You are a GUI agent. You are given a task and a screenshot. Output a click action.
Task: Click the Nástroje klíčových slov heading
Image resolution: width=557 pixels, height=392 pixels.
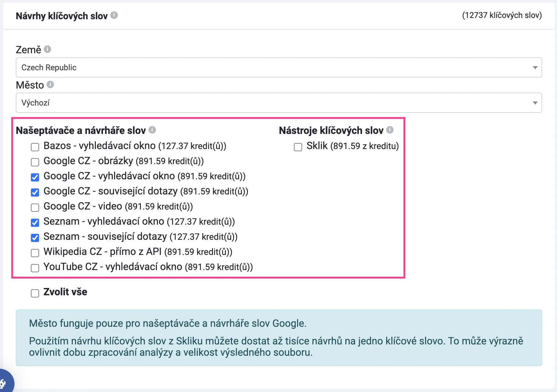point(331,130)
